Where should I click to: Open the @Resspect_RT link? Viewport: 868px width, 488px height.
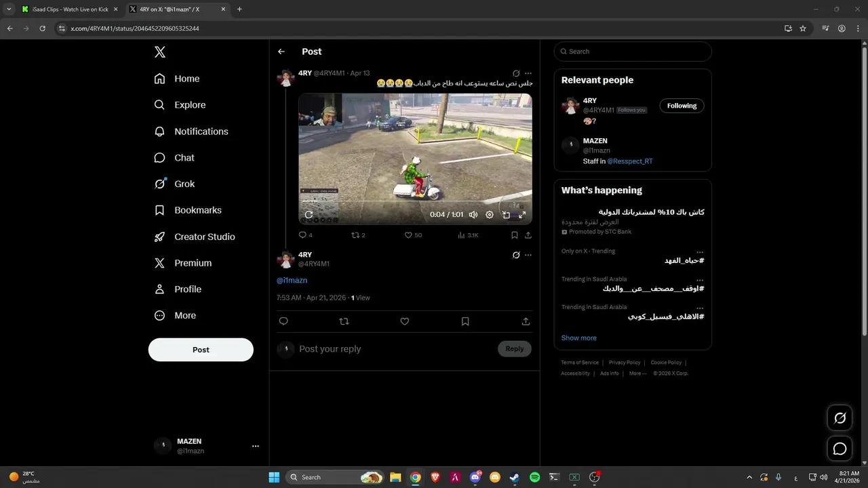coord(630,161)
